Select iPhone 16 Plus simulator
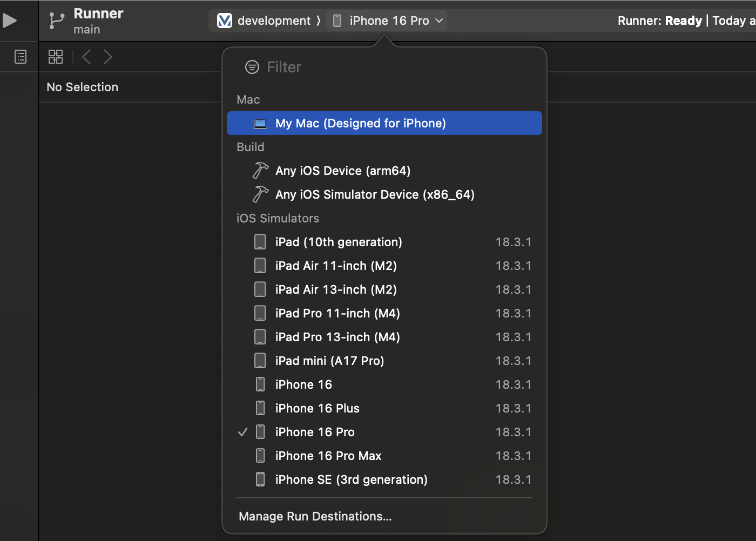 [x=384, y=408]
